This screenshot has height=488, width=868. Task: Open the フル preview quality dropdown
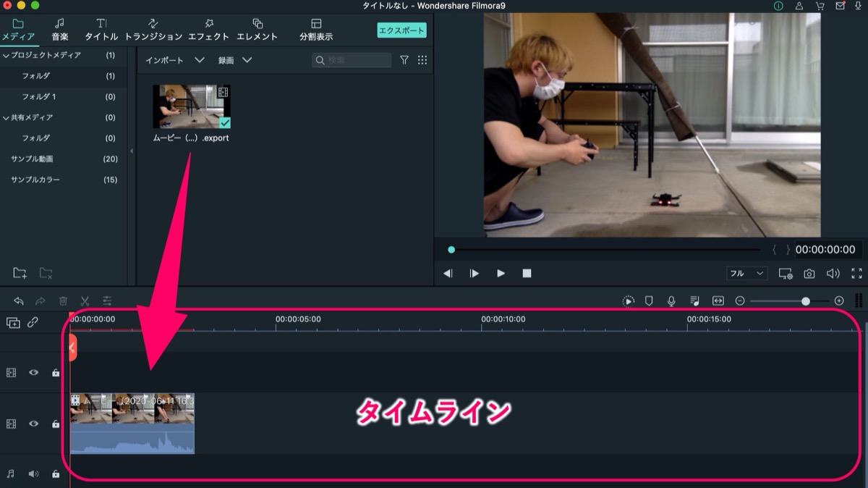click(x=747, y=273)
